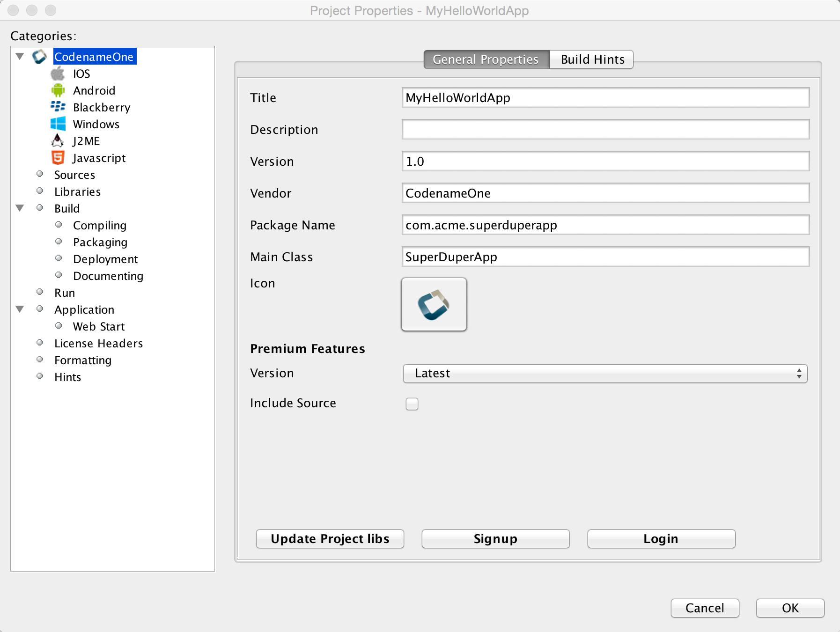This screenshot has height=632, width=840.
Task: Click the app Icon image button
Action: pos(434,304)
